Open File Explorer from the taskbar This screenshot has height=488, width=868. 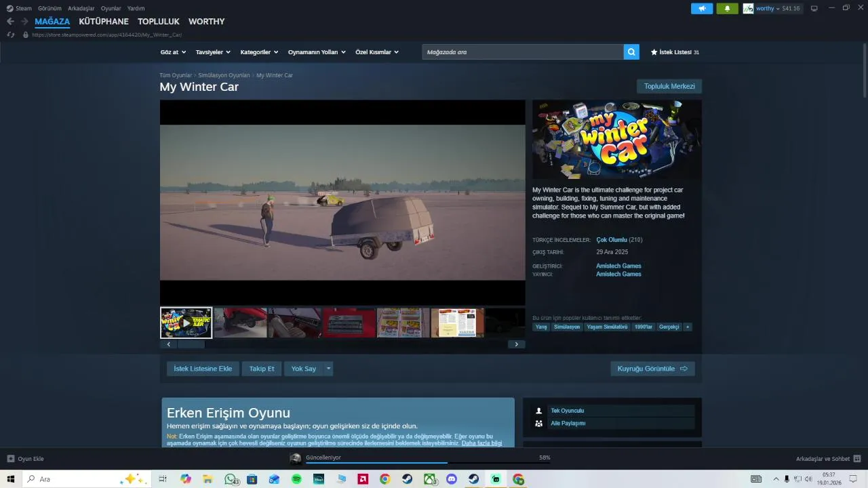[x=208, y=479]
